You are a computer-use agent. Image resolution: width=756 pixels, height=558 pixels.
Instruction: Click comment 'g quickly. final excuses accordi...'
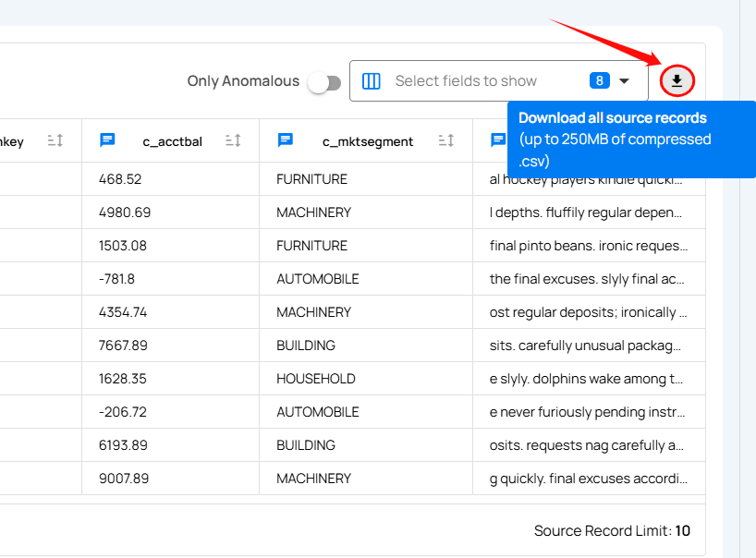pos(588,479)
